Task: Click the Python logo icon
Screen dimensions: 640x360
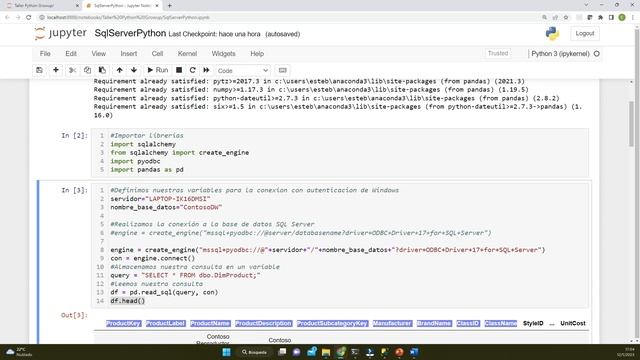Action: tap(552, 33)
